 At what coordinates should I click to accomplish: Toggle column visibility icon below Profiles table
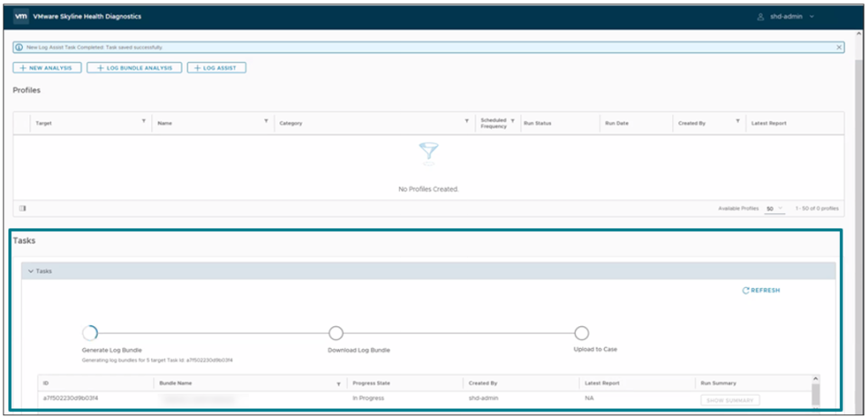coord(23,209)
